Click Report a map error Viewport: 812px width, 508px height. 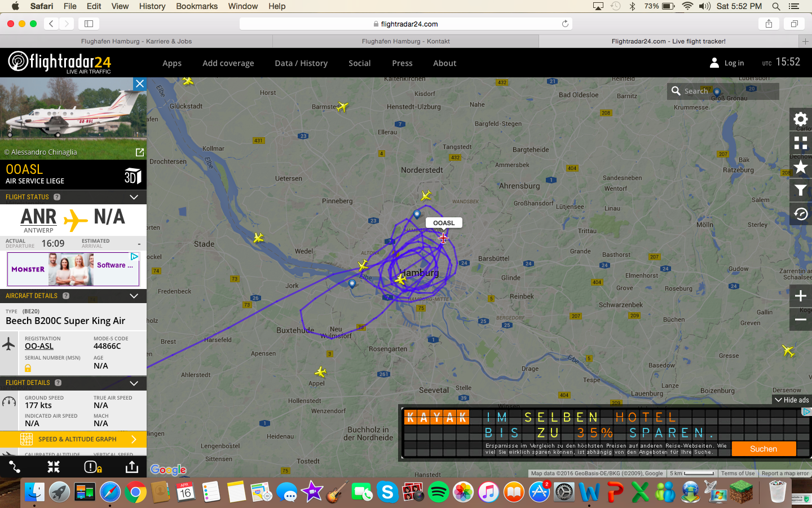coord(785,474)
